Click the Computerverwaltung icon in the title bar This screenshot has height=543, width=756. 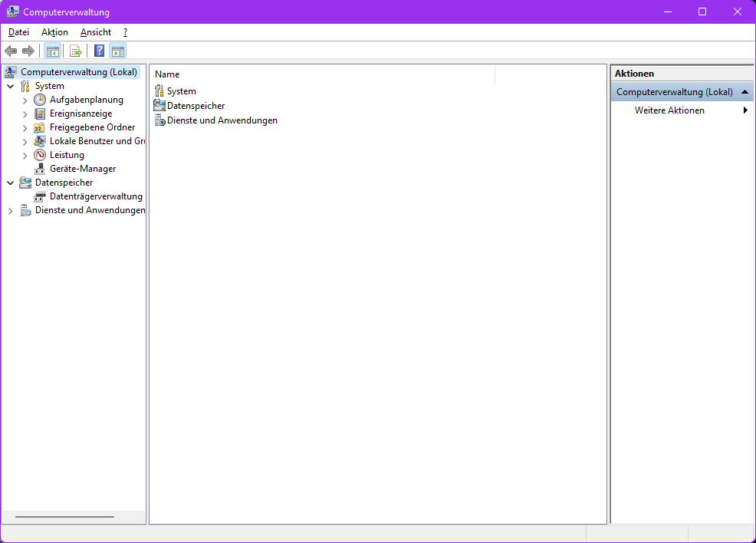(12, 12)
